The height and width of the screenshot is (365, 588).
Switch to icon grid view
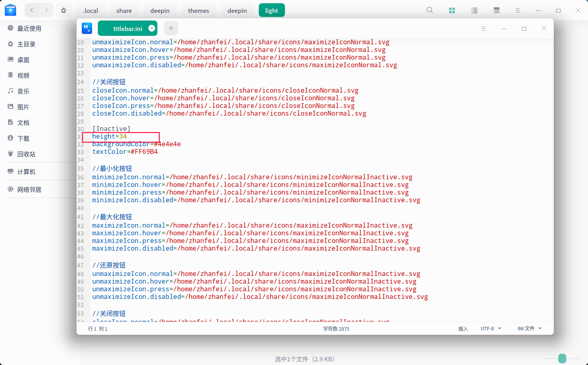point(452,10)
